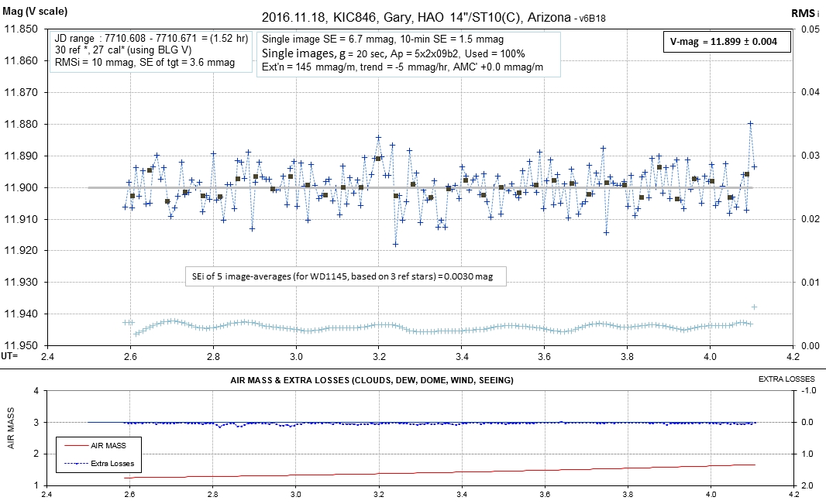This screenshot has height=504, width=826.
Task: Select 'SEi of 5 image-averages' annotation box
Action: [x=346, y=276]
